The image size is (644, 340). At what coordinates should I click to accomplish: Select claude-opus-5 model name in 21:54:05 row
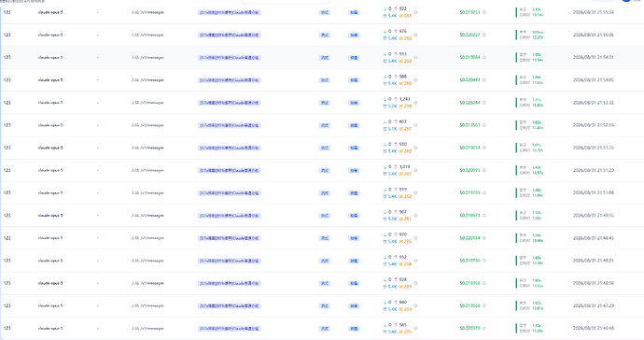50,80
